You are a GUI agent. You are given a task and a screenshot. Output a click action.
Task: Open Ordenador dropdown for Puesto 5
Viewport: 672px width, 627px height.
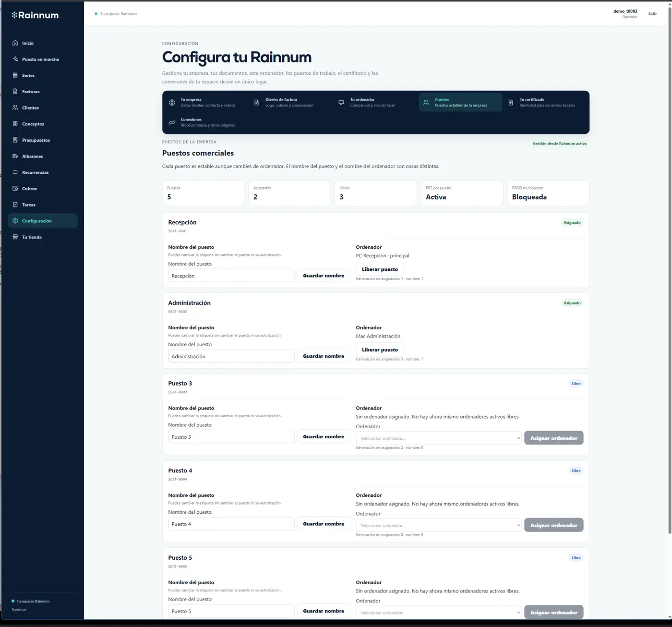[x=439, y=612]
